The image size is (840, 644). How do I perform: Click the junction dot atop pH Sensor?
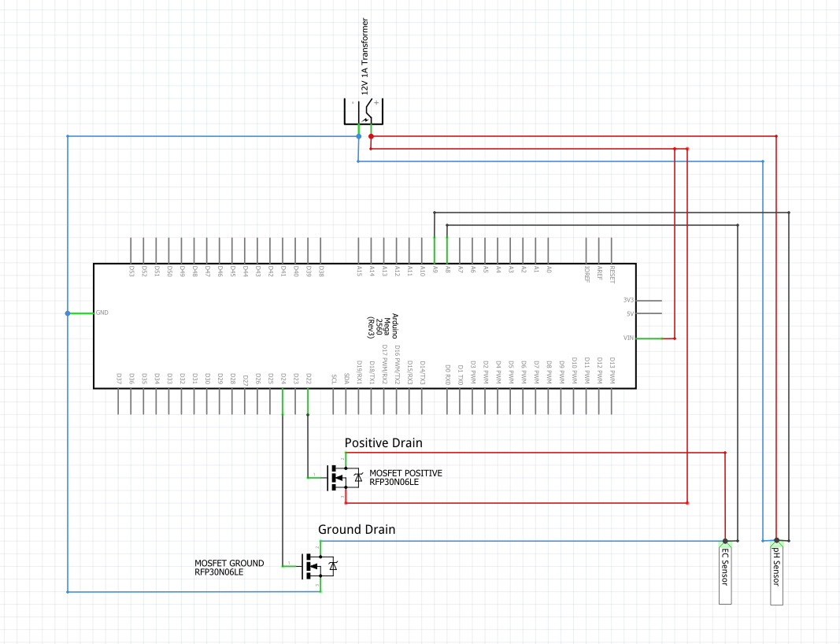pos(776,540)
